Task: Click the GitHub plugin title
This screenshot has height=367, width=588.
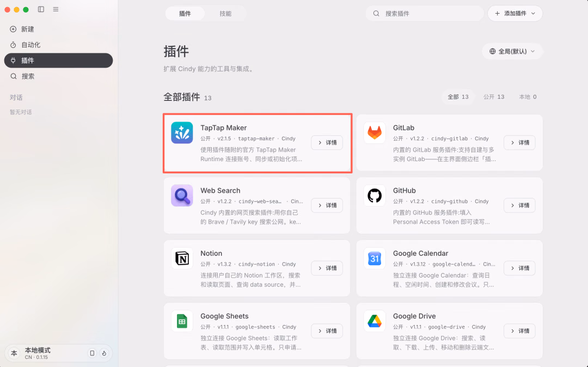Action: 404,191
